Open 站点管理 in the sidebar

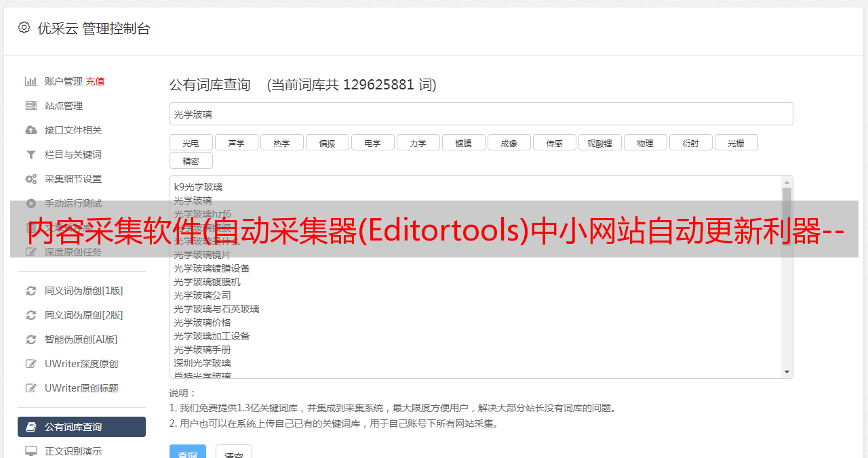tap(64, 106)
